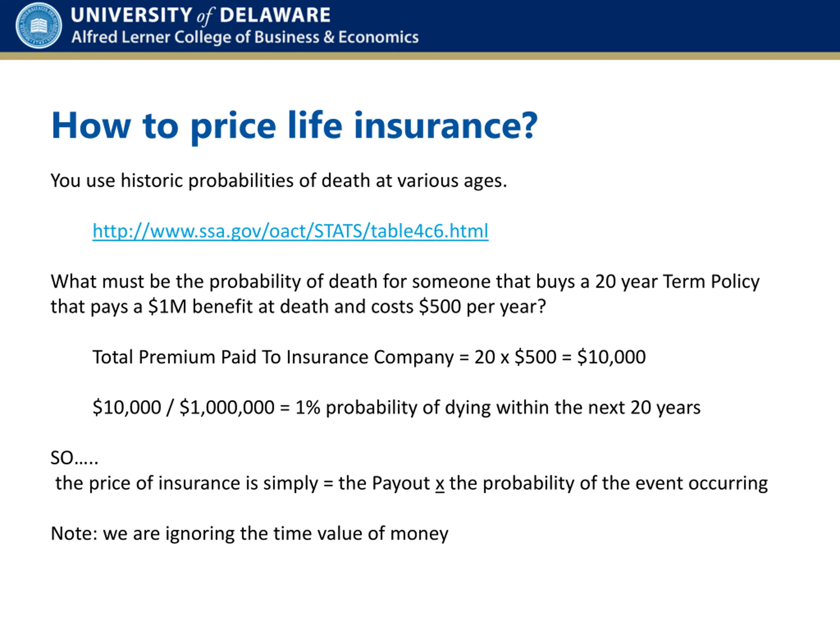Image resolution: width=840 pixels, height=630 pixels.
Task: Click the 'How to price life insurance?' title
Action: point(294,126)
